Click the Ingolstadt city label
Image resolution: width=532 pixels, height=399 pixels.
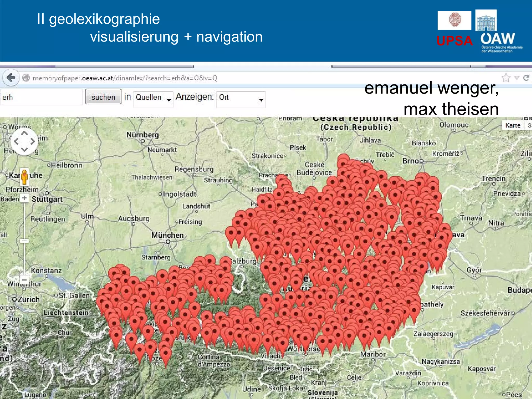pos(179,194)
